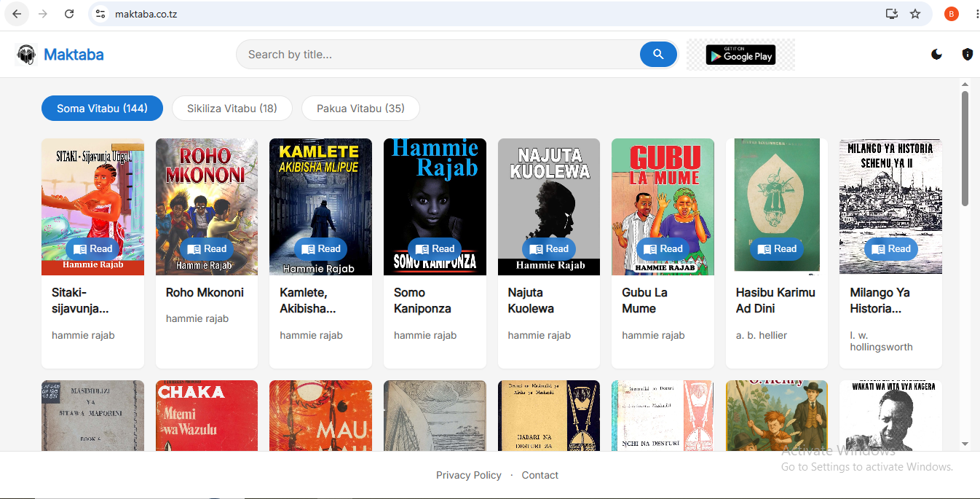Select the Soma Vitabu (144) tab

click(x=102, y=109)
